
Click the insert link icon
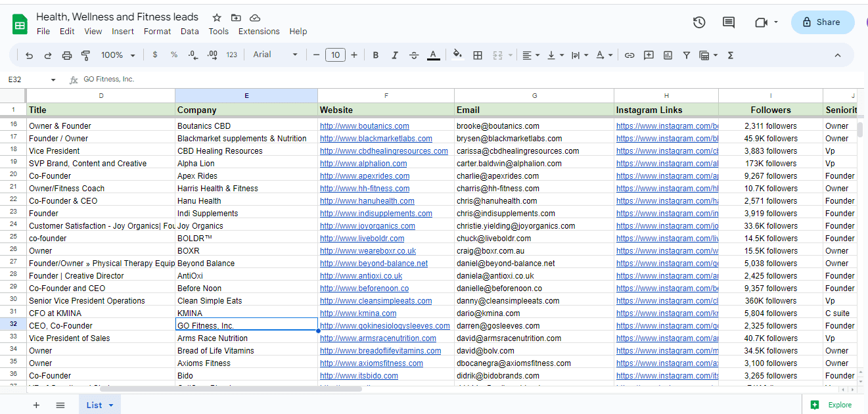point(629,55)
